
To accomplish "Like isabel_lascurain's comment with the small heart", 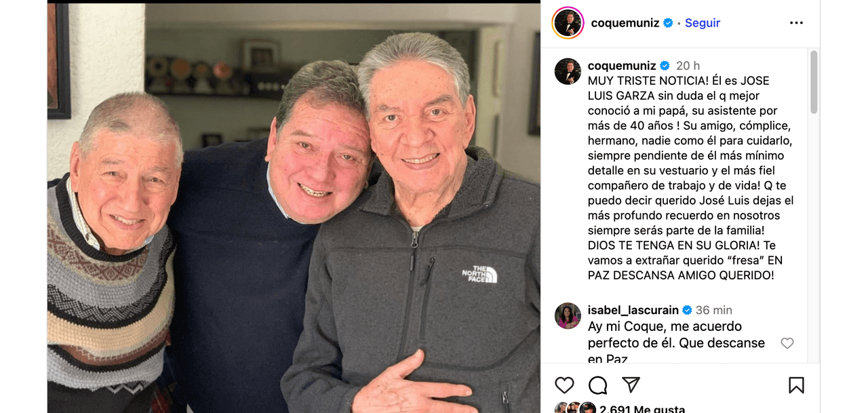I will 787,343.
